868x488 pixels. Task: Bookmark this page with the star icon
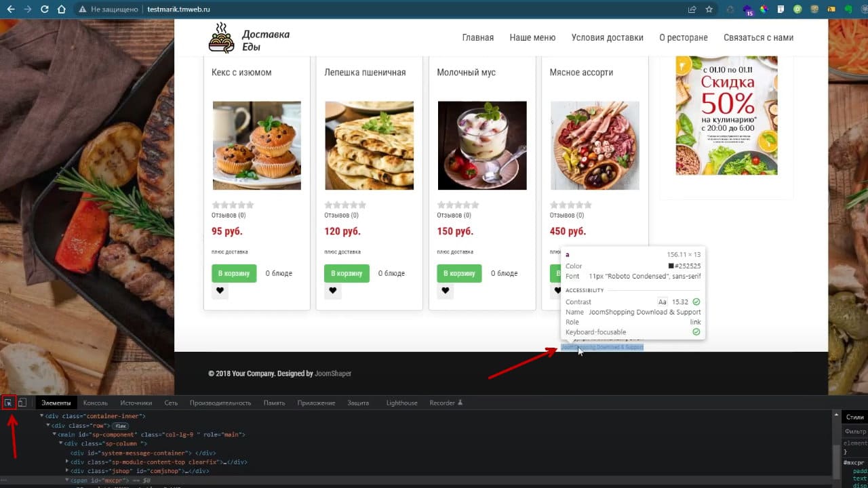(x=709, y=9)
